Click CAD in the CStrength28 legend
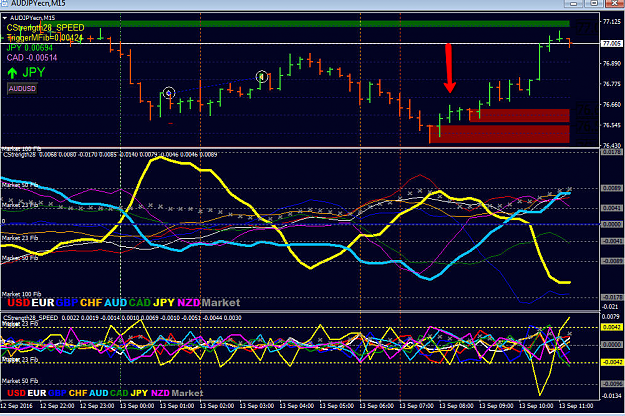This screenshot has height=416, width=625. coord(140,303)
